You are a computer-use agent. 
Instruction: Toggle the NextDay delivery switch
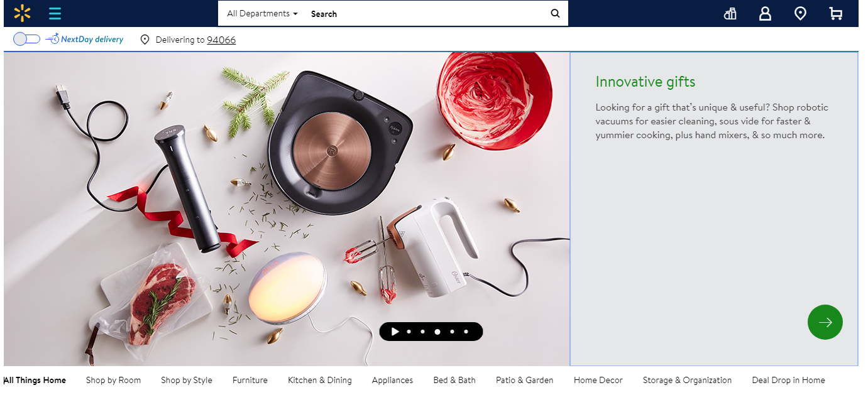(26, 39)
